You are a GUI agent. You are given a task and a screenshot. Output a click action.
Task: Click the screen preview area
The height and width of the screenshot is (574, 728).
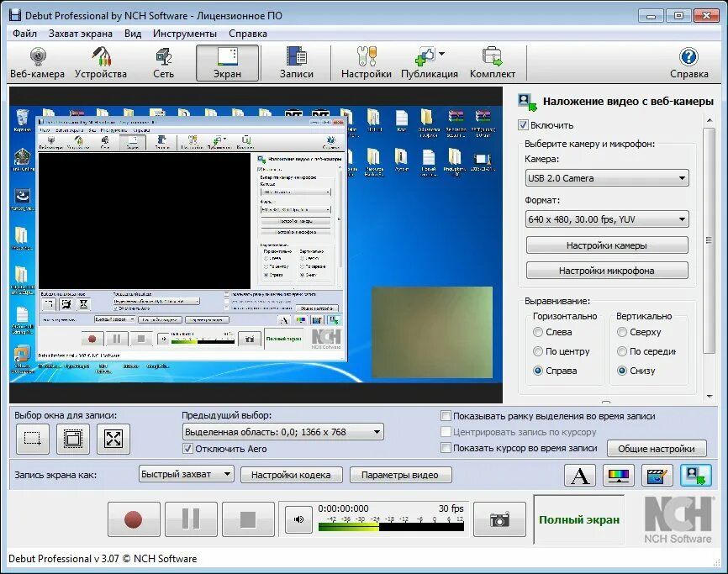click(x=256, y=245)
